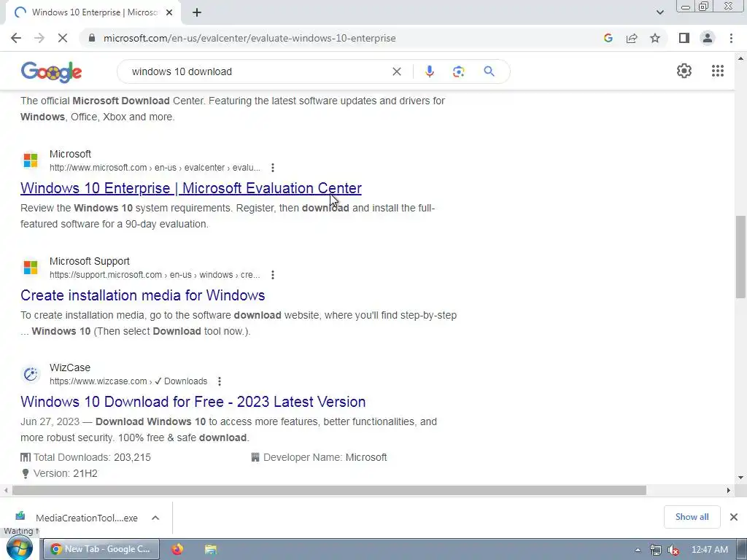747x560 pixels.
Task: Open the browser side panel
Action: click(x=684, y=38)
